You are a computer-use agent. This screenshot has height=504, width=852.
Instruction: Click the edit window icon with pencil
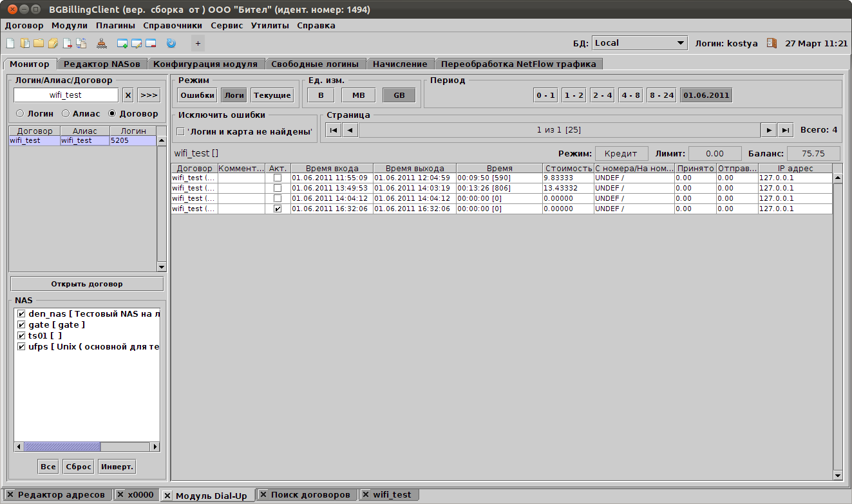(137, 44)
